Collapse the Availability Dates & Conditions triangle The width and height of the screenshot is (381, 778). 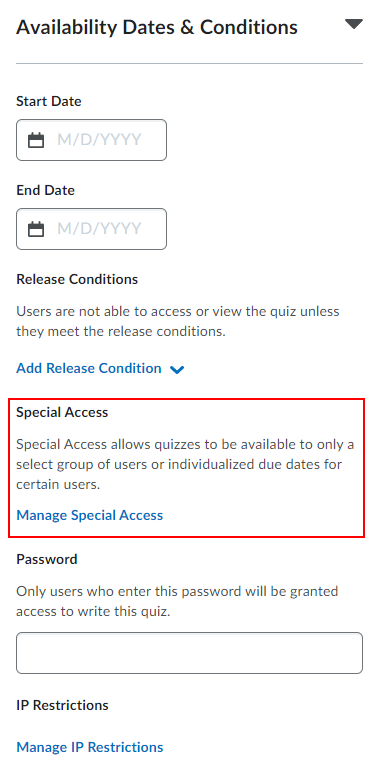point(354,24)
